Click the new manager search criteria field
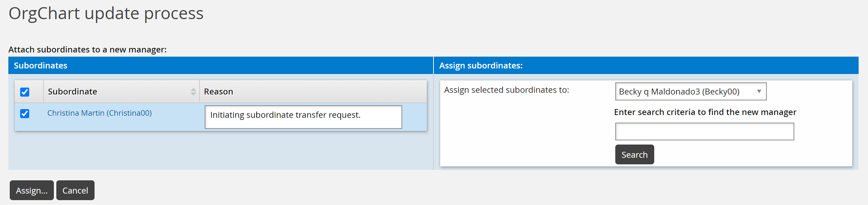Viewport: 868px width, 205px height. (x=704, y=132)
